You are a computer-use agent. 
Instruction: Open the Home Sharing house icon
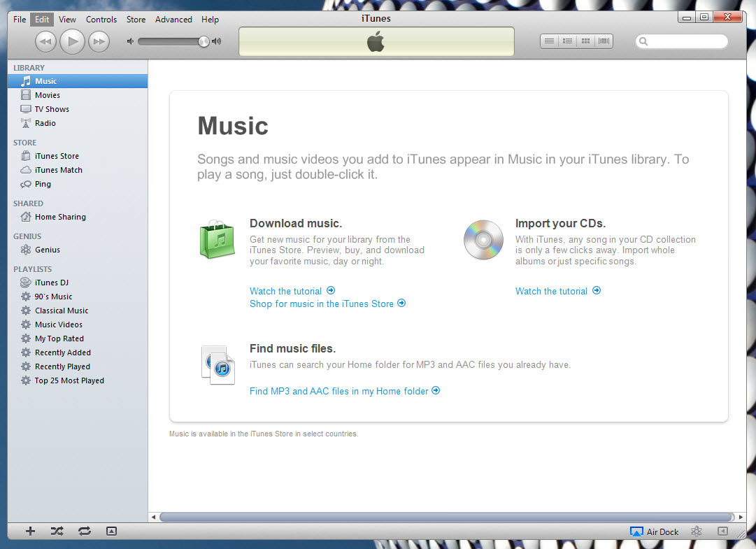pyautogui.click(x=26, y=217)
